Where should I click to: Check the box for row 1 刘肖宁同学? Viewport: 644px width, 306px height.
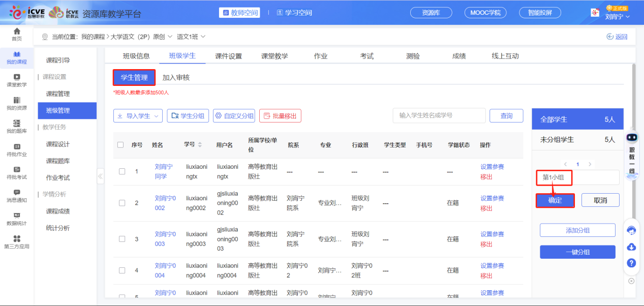point(122,171)
